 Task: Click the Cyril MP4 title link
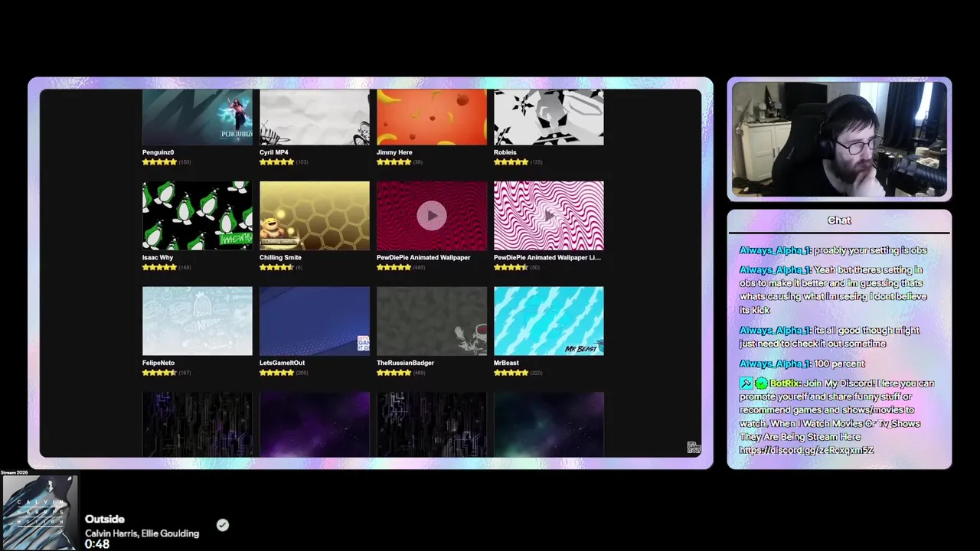pyautogui.click(x=274, y=152)
